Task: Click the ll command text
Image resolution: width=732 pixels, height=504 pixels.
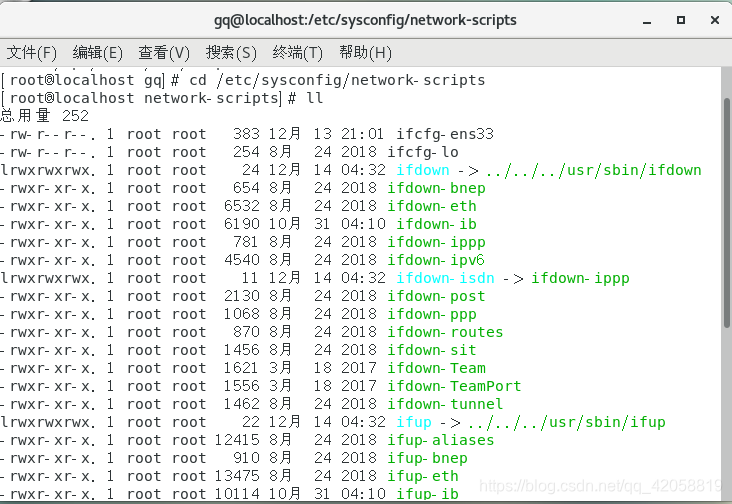Action: 315,98
